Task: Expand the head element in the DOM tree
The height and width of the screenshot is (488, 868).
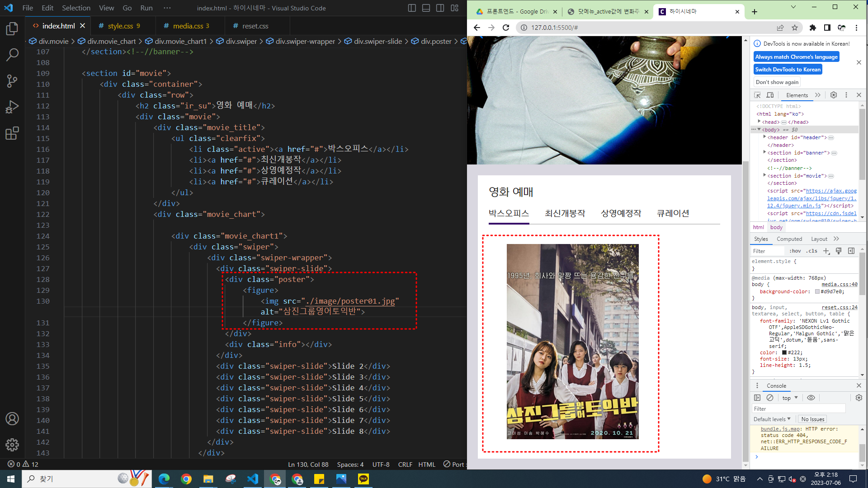Action: click(x=759, y=122)
